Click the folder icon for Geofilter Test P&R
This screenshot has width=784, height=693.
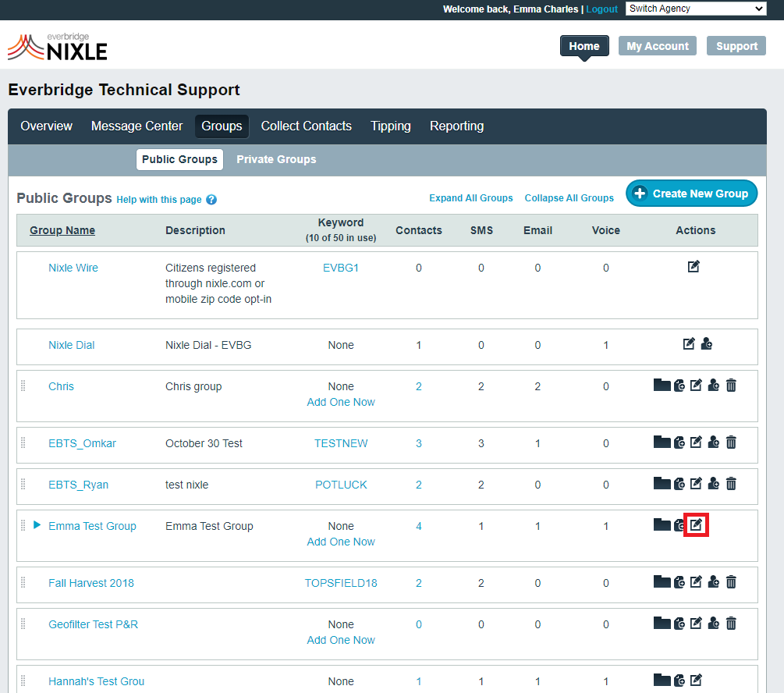coord(662,624)
